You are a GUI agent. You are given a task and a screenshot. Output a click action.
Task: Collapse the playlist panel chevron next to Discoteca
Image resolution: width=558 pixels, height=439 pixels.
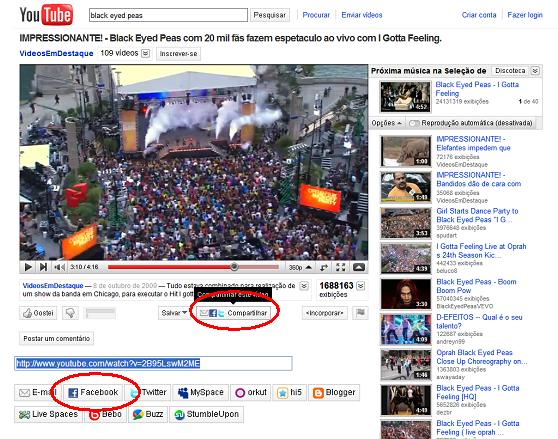[x=535, y=71]
